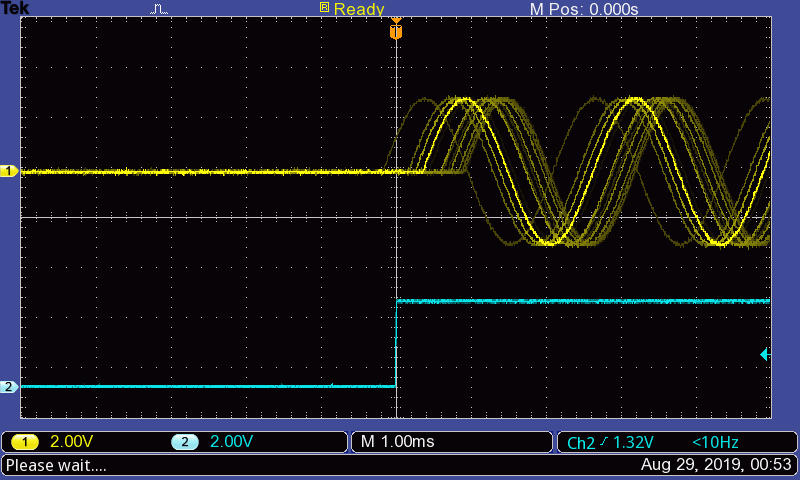Viewport: 800px width, 480px height.
Task: Click the Ready trigger state indicator
Action: pos(359,9)
